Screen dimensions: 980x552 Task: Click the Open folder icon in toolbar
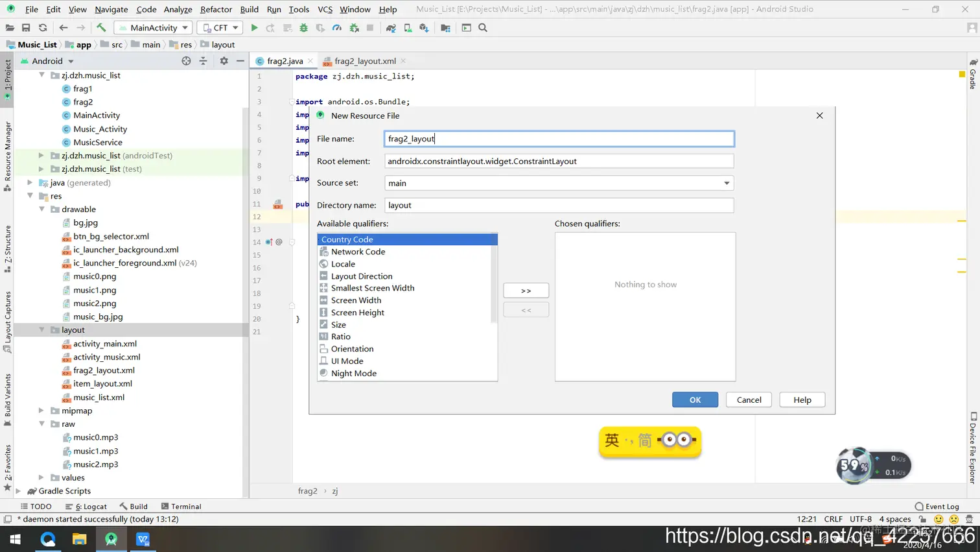[x=10, y=28]
